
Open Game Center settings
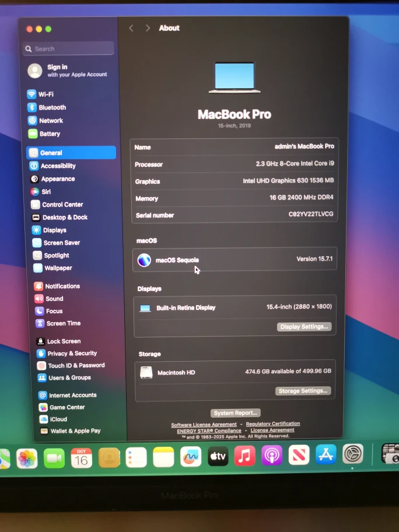coord(62,407)
